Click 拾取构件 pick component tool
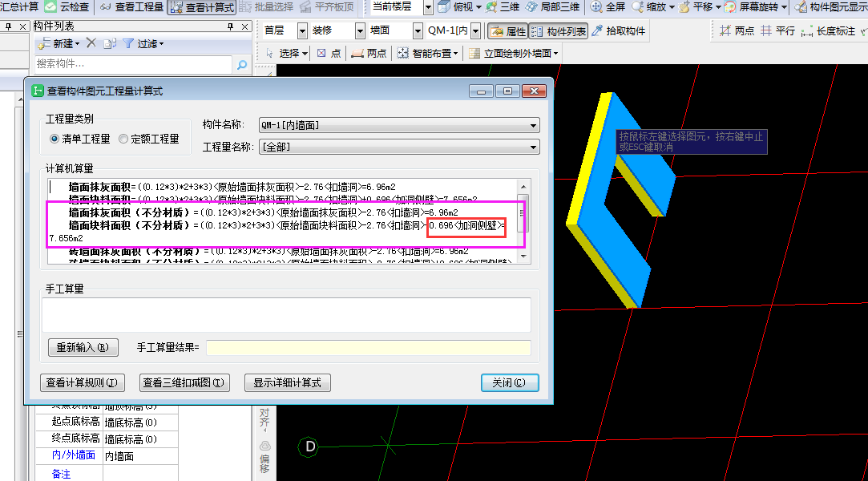The height and width of the screenshot is (481, 868). [619, 31]
